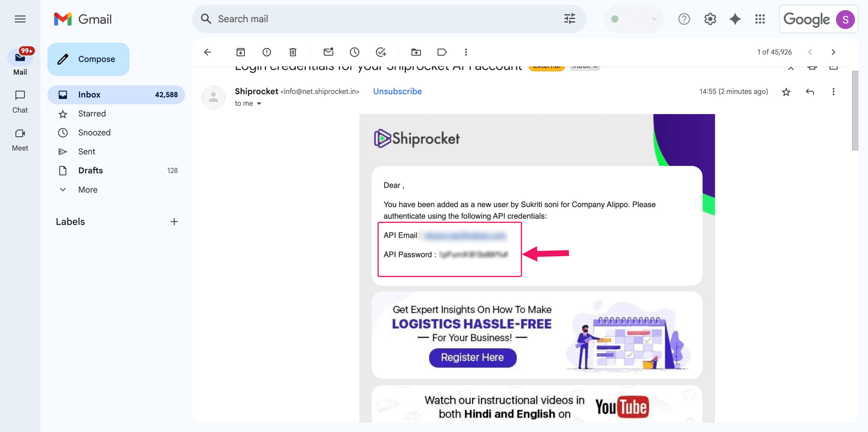Viewport: 868px width, 432px height.
Task: Mark the email as unread
Action: click(x=328, y=52)
